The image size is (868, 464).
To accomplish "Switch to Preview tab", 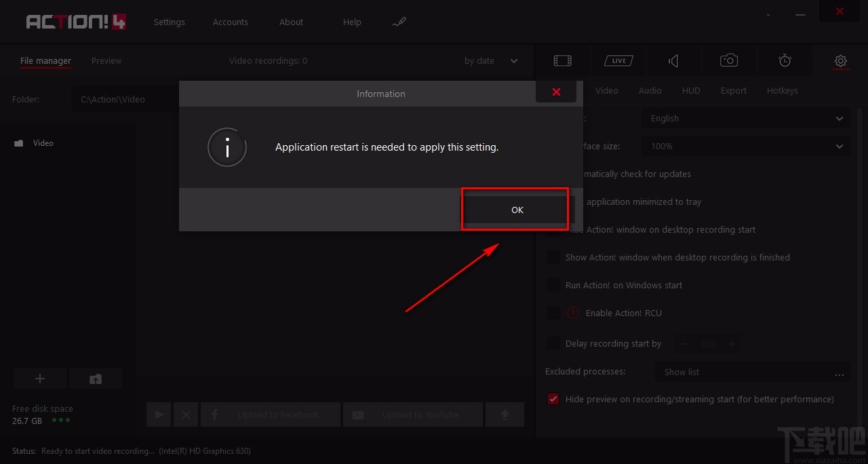I will [106, 61].
